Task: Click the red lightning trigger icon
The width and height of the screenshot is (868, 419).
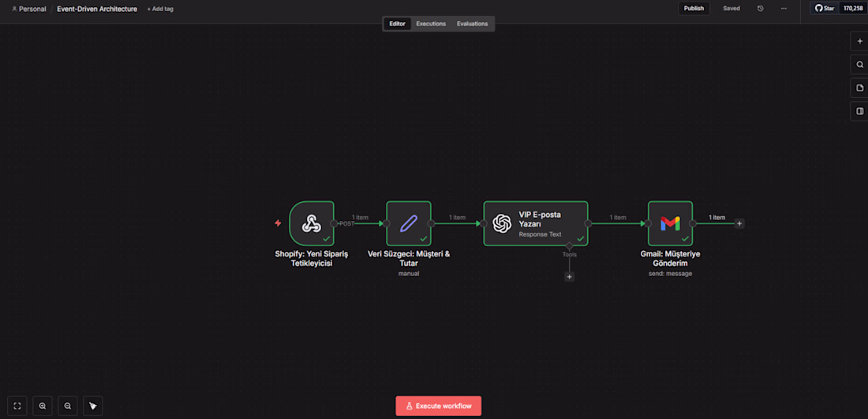Action: pyautogui.click(x=278, y=223)
